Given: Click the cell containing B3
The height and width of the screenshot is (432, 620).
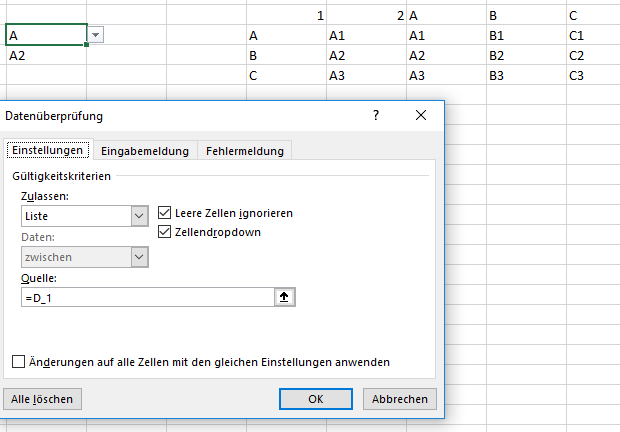Looking at the screenshot, I should pos(525,75).
